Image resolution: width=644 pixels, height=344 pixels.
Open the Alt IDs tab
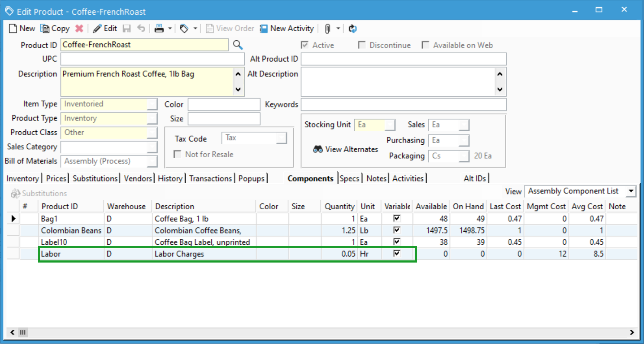[x=475, y=178]
